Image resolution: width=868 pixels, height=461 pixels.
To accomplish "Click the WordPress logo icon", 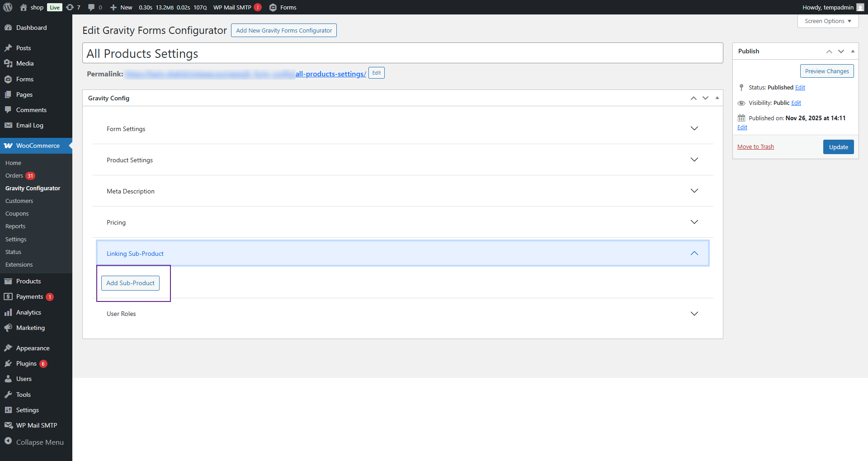I will pyautogui.click(x=8, y=7).
